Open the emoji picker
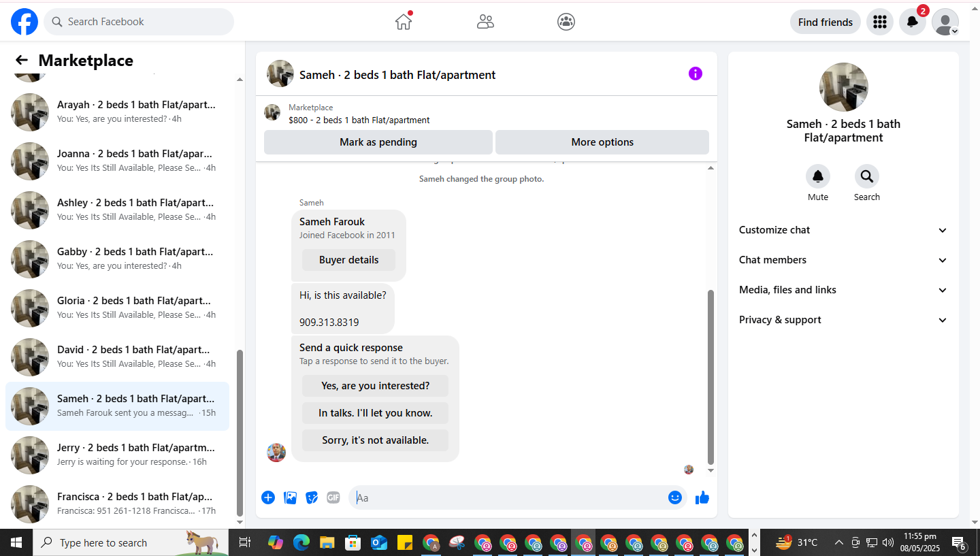 pos(675,497)
